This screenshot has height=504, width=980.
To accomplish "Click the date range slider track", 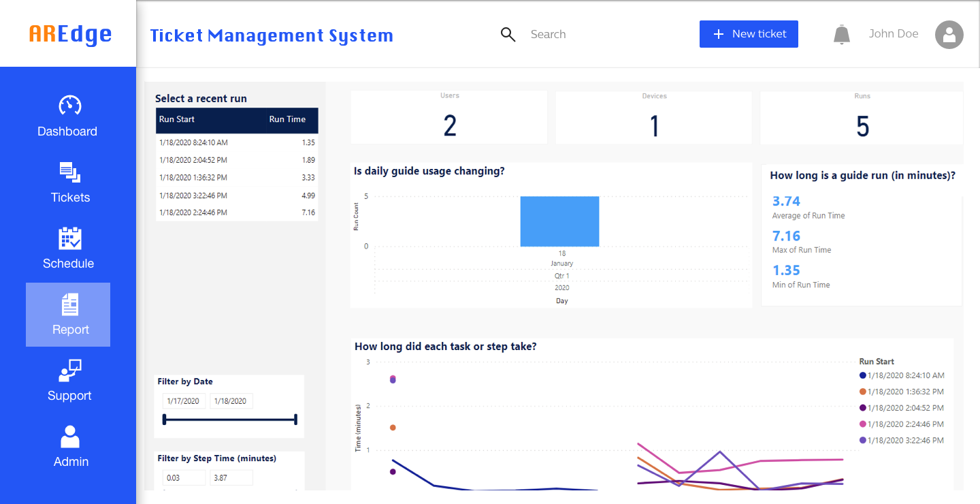I will (x=229, y=420).
